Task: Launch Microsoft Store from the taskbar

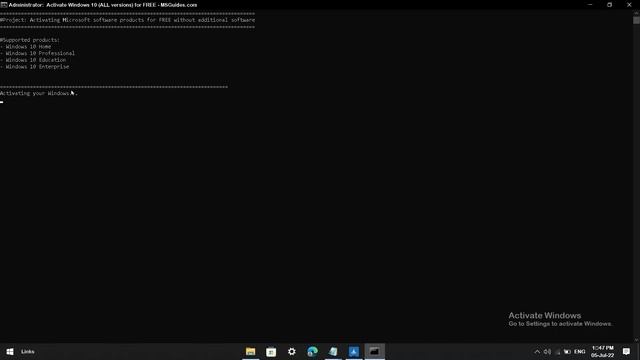Action: 271,351
